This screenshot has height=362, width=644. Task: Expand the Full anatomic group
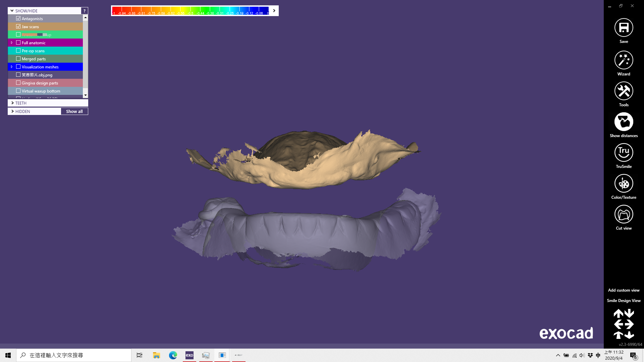click(x=12, y=43)
